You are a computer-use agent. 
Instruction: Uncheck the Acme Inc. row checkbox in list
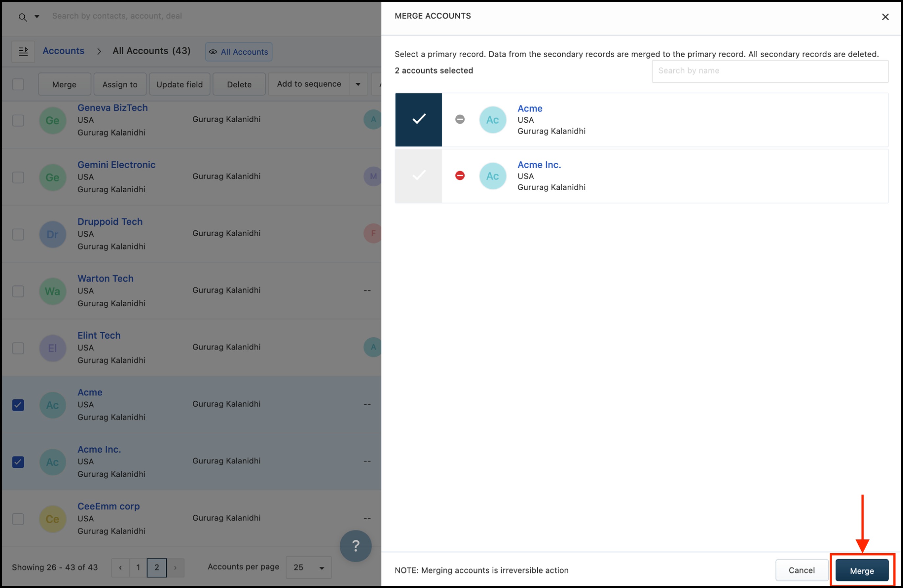point(18,462)
